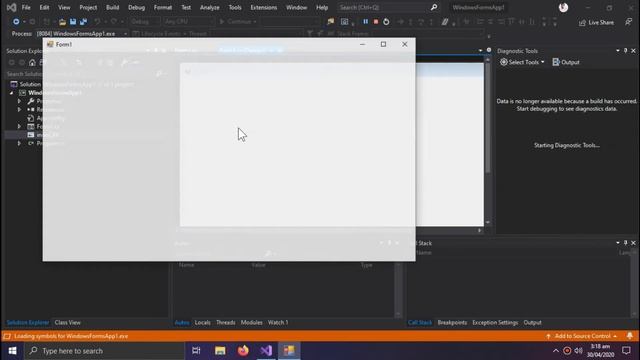Click the Open File folder icon
This screenshot has height=360, width=640.
tap(62, 22)
